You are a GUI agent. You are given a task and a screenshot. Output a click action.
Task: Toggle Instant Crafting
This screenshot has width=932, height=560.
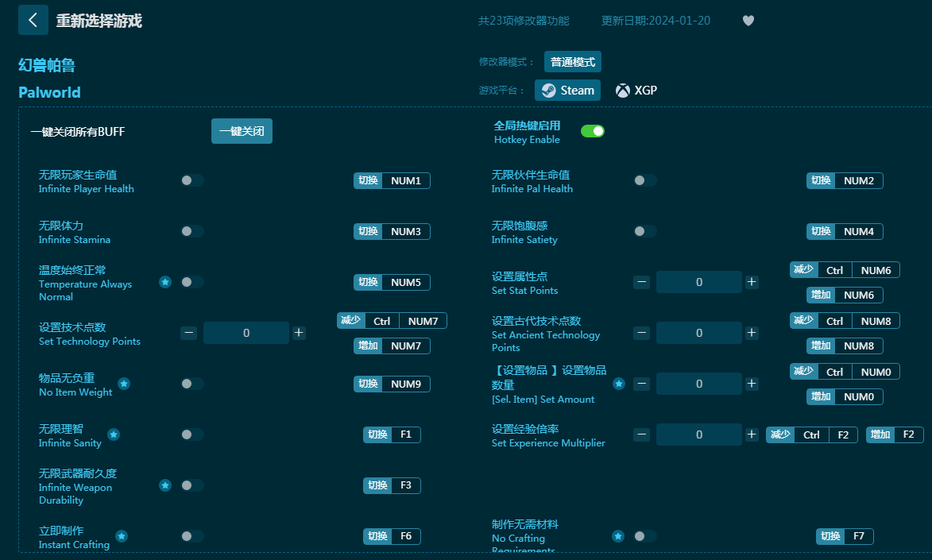coord(192,536)
